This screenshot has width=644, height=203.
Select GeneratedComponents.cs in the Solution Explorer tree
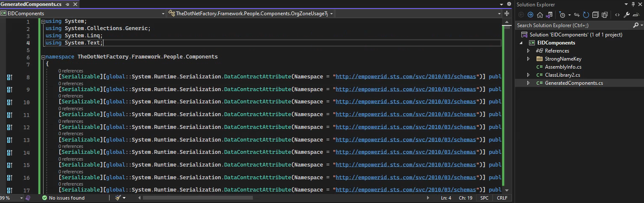574,83
